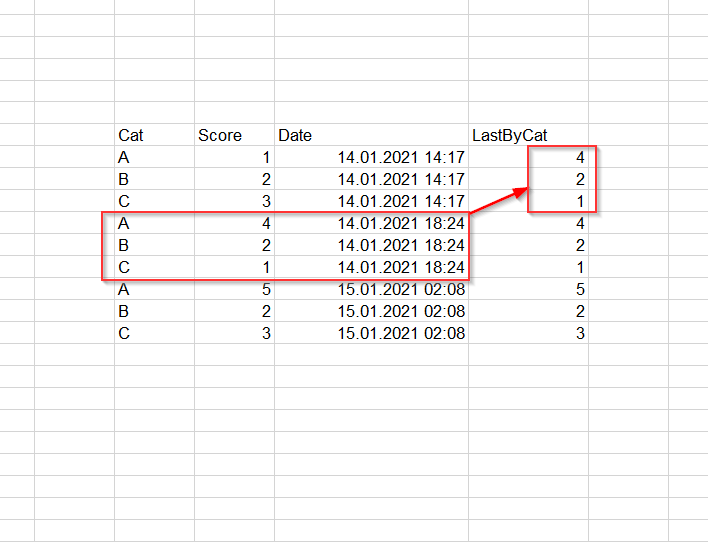Viewport: 708px width, 542px height.
Task: Select the Score header cell
Action: point(234,135)
